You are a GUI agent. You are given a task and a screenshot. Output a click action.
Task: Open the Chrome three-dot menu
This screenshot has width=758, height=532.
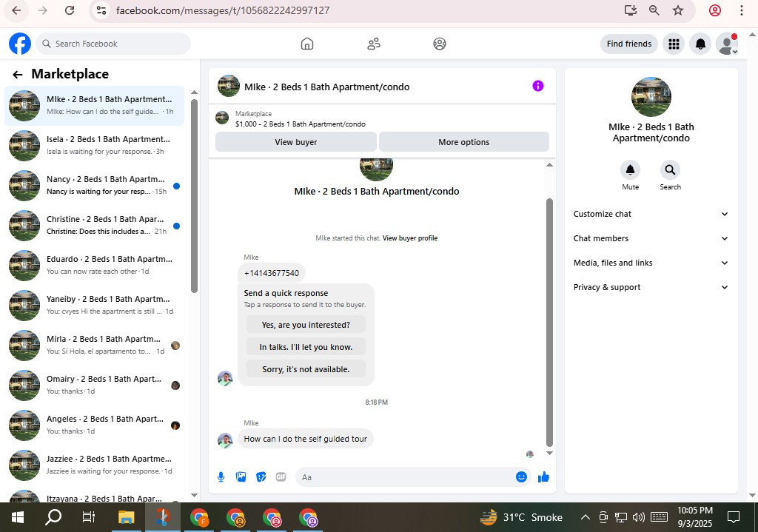pos(742,10)
